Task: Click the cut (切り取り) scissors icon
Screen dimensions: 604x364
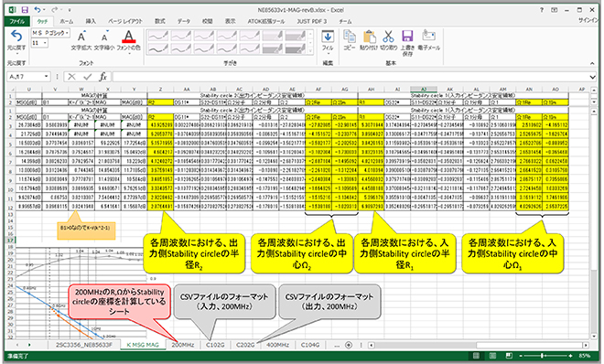Action: (x=388, y=37)
